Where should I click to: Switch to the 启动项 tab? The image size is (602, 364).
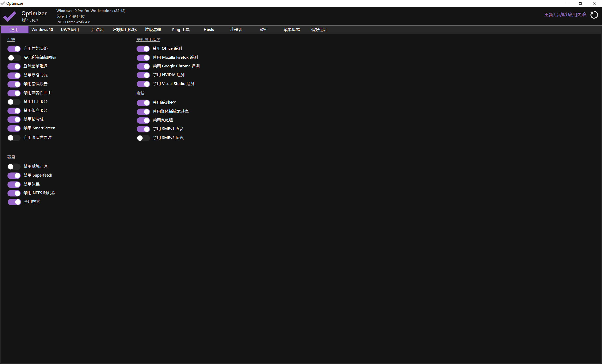point(98,30)
